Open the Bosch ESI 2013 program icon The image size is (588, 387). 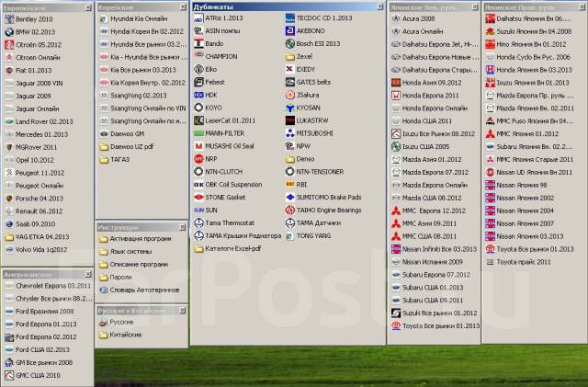(289, 43)
